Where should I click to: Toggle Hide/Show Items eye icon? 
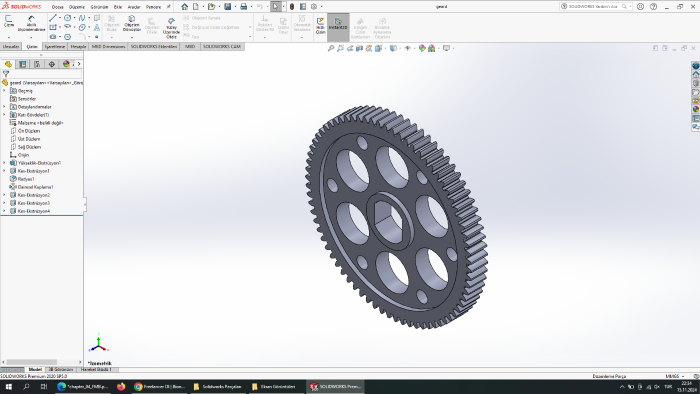pos(407,48)
